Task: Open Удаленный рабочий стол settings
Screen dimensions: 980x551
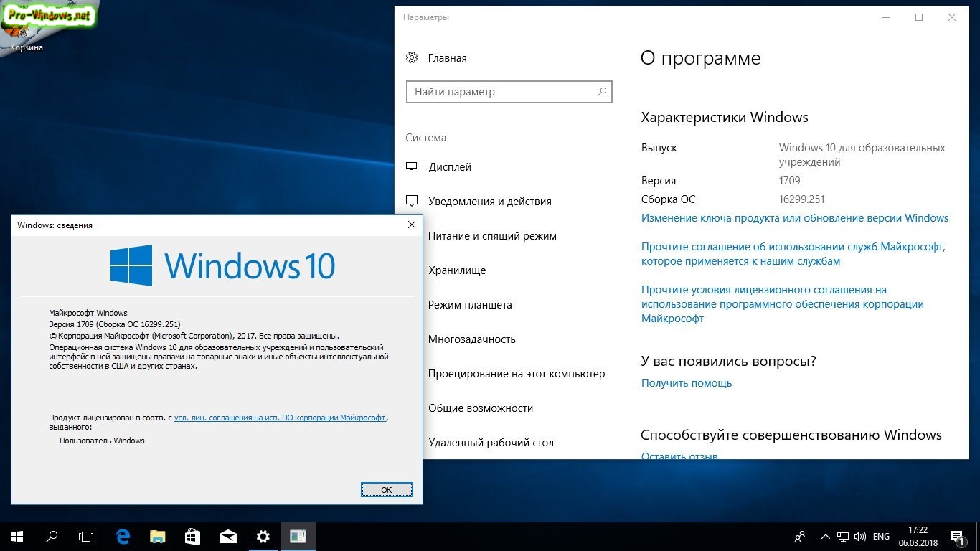Action: point(491,443)
